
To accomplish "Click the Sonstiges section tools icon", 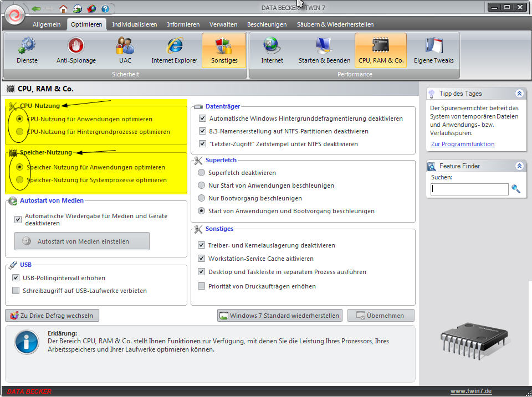I will (198, 229).
